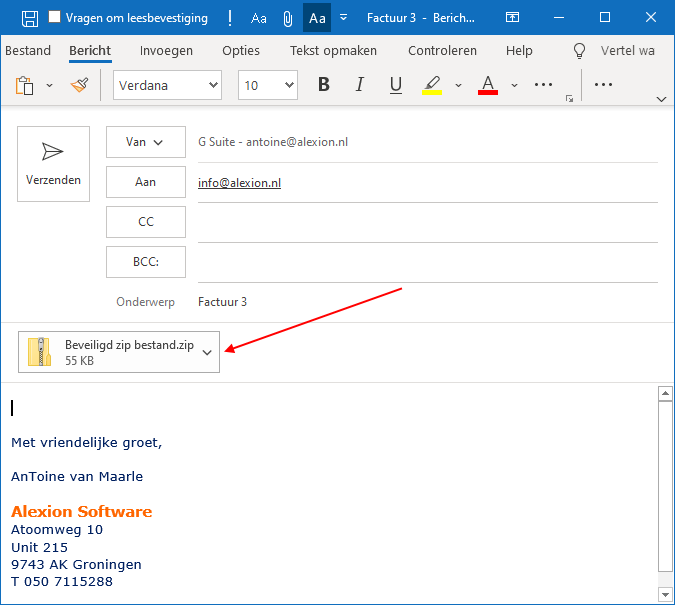This screenshot has height=605, width=675.
Task: Open the Bestand menu
Action: (x=28, y=51)
